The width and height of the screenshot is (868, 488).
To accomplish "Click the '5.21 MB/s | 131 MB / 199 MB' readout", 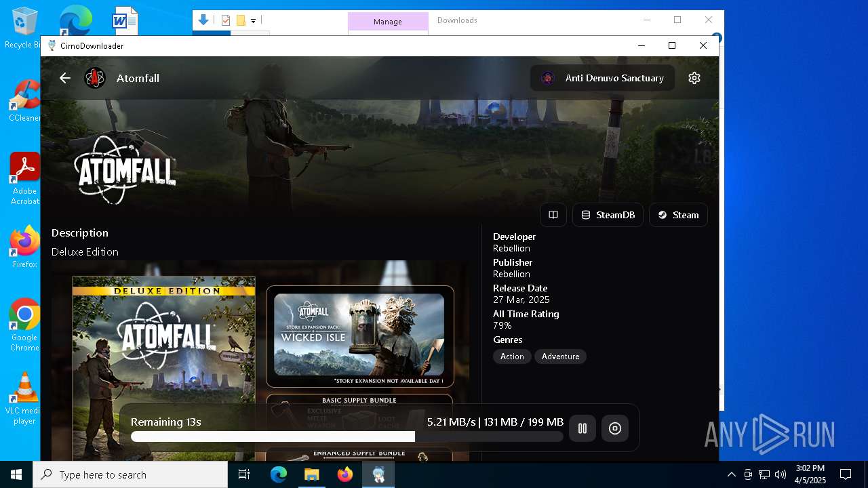I will pos(495,422).
